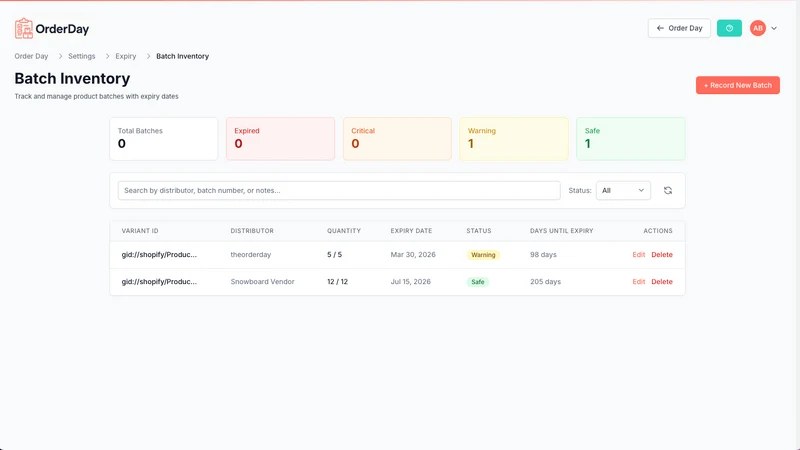Click theorderday distributor cell
The image size is (800, 450).
(x=251, y=255)
